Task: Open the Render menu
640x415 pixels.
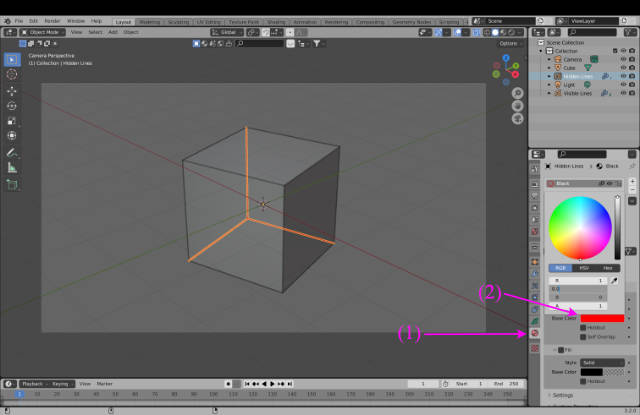Action: (52, 21)
